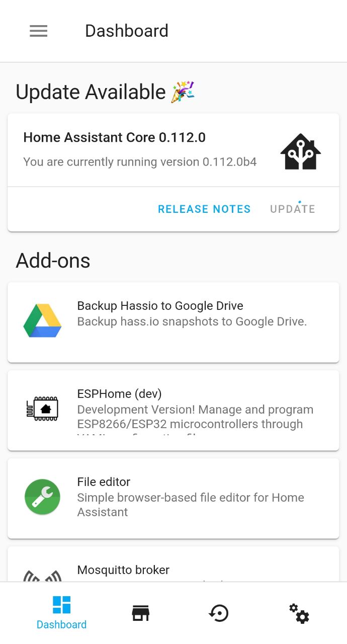Click the Google Drive add-on icon
347x644 pixels.
42,320
